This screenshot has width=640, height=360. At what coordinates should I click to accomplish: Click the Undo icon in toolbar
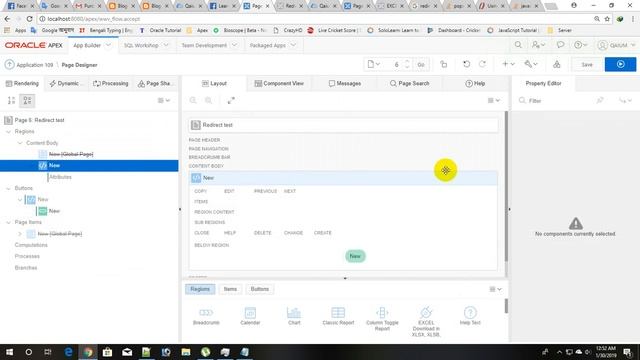[466, 64]
